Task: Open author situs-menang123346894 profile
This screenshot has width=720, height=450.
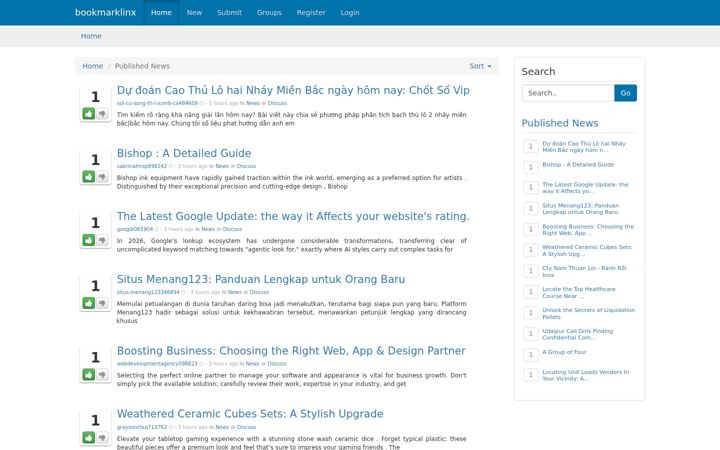Action: point(148,292)
